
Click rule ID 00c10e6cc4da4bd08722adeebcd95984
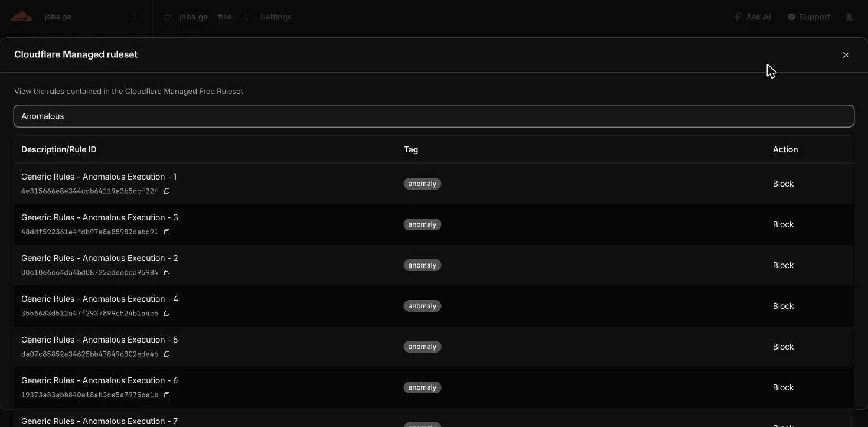pos(90,273)
